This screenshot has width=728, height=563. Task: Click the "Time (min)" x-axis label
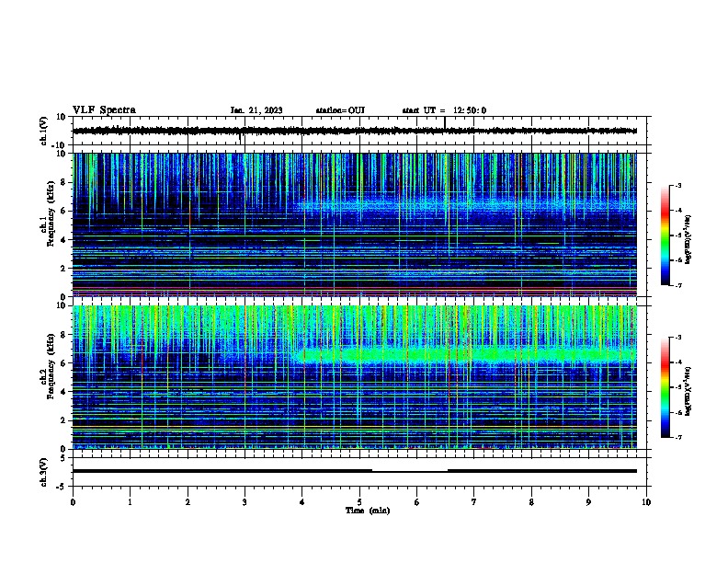(x=368, y=511)
